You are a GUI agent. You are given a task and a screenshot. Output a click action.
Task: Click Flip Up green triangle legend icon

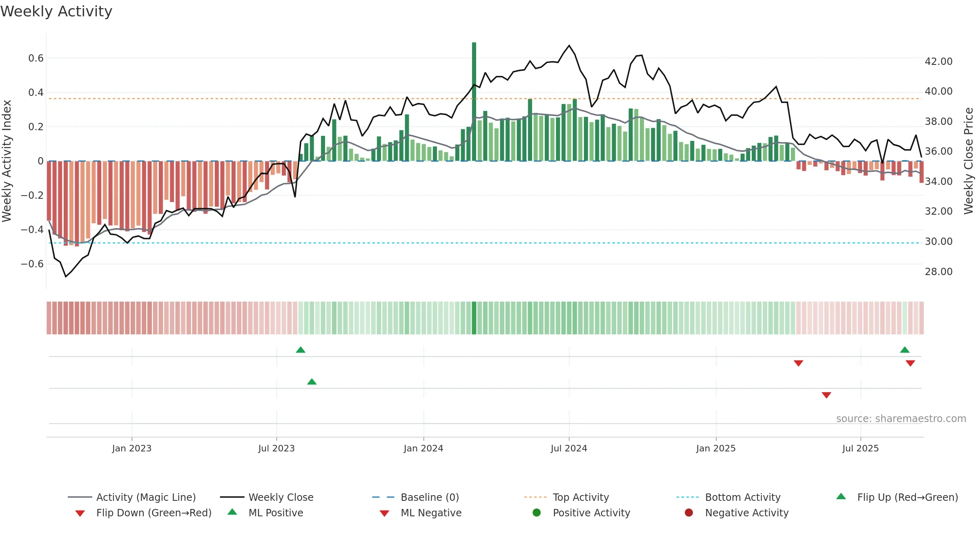841,496
